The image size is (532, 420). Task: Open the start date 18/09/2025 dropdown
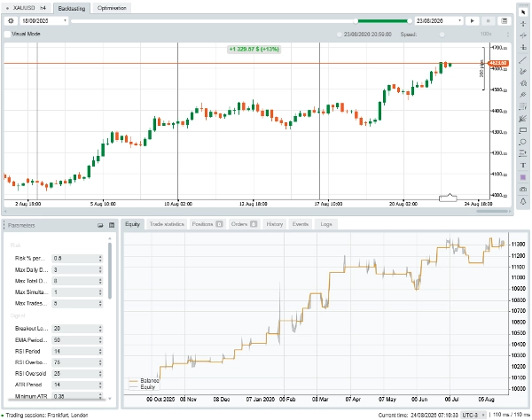(44, 21)
